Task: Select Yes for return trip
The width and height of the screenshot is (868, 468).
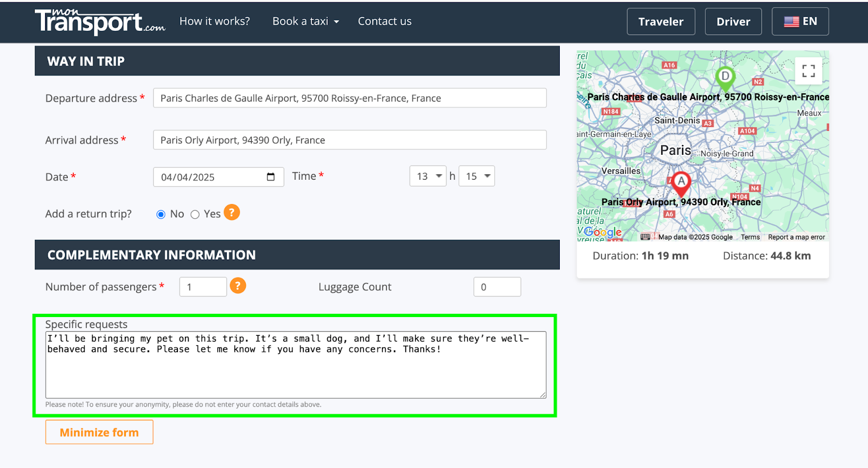Action: [x=195, y=214]
